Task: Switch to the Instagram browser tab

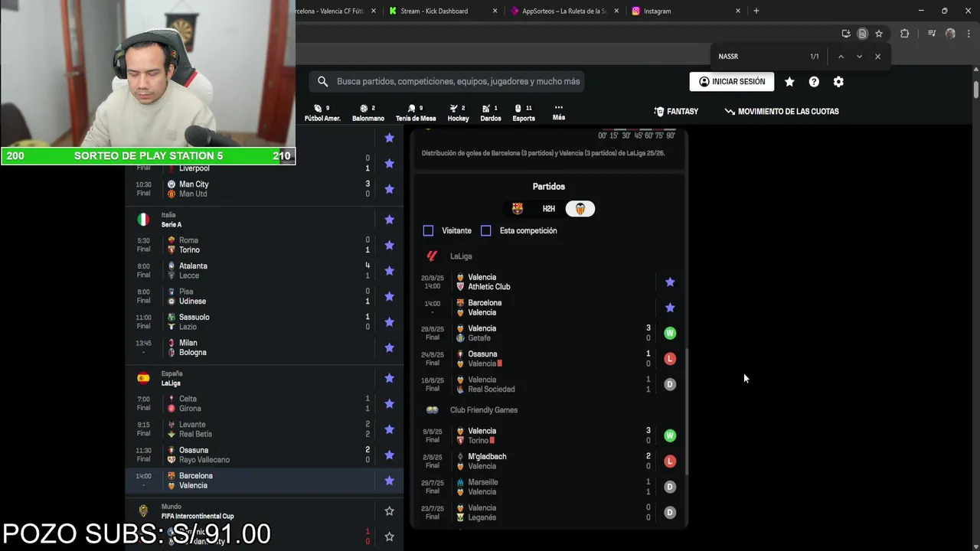Action: [684, 11]
